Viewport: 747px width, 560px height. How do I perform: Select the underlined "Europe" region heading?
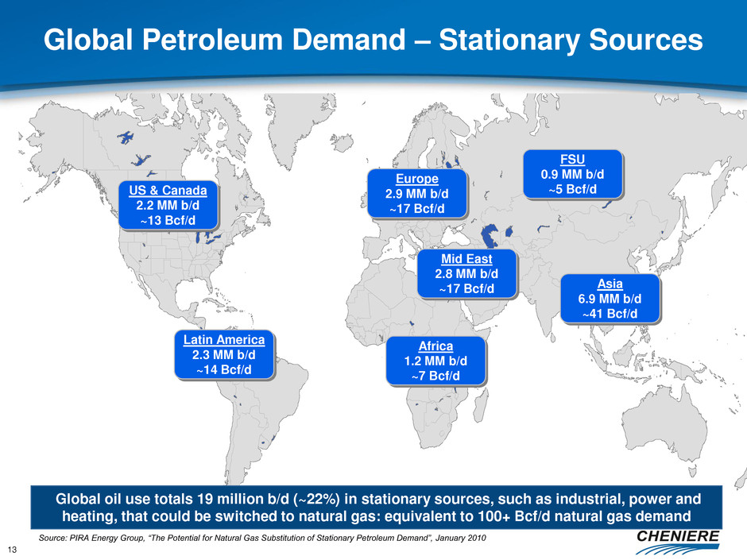416,179
